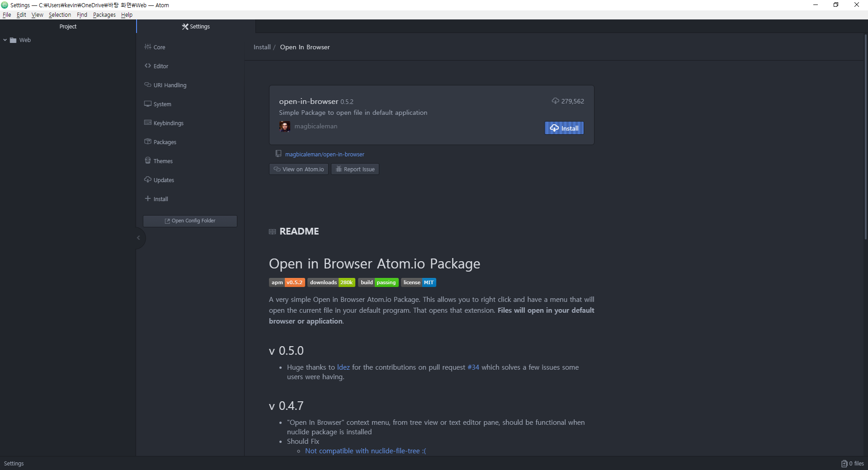
Task: Click the v 0.4.7 heading
Action: [286, 406]
